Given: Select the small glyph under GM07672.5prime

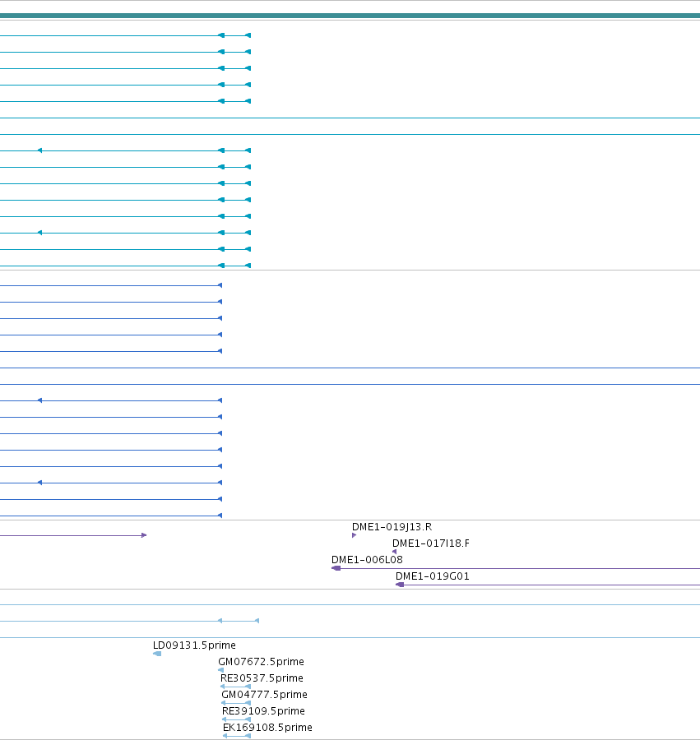Looking at the screenshot, I should pyautogui.click(x=220, y=670).
